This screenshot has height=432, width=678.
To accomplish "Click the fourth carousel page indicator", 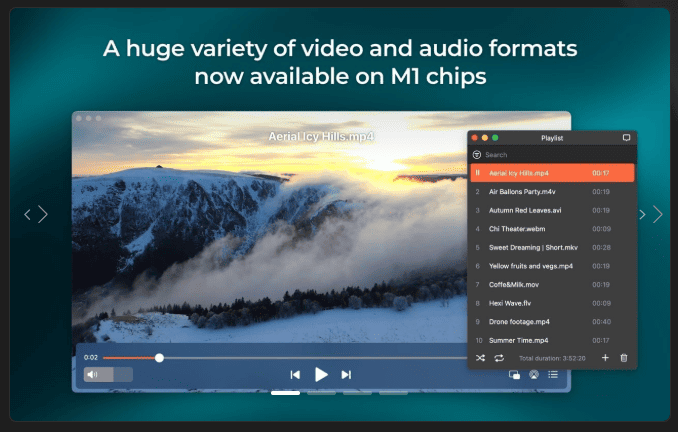I will point(393,393).
